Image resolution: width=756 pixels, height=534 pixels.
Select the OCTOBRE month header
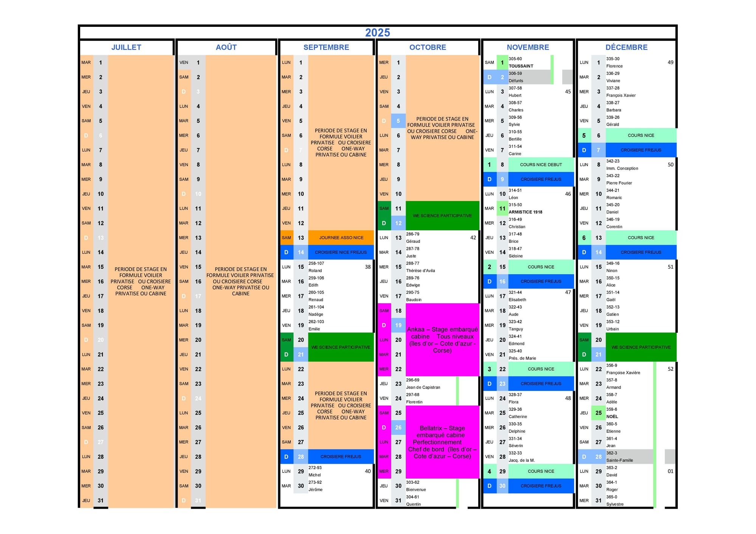tap(428, 47)
